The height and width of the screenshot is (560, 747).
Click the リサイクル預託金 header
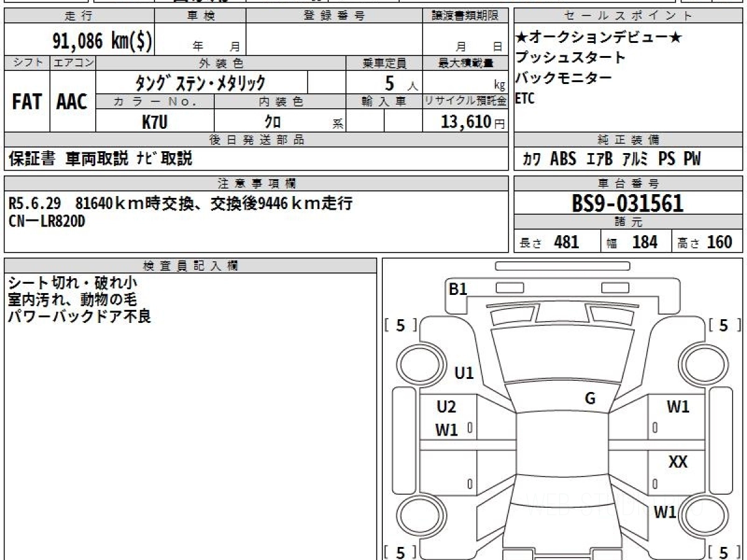(x=466, y=101)
